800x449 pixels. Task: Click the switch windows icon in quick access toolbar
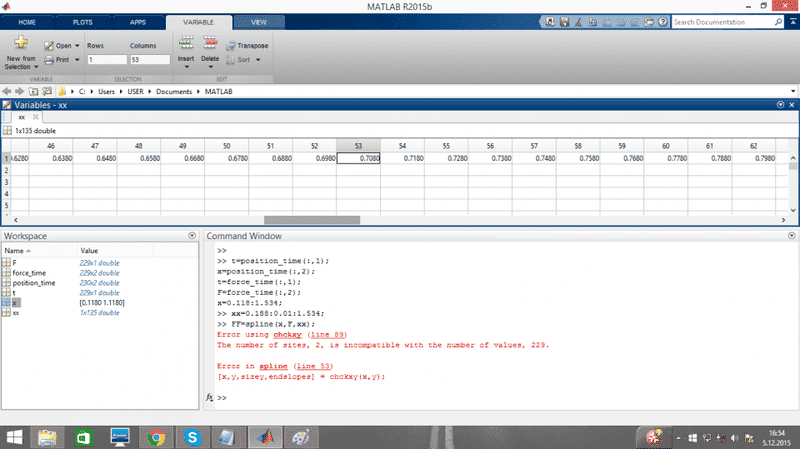(649, 22)
